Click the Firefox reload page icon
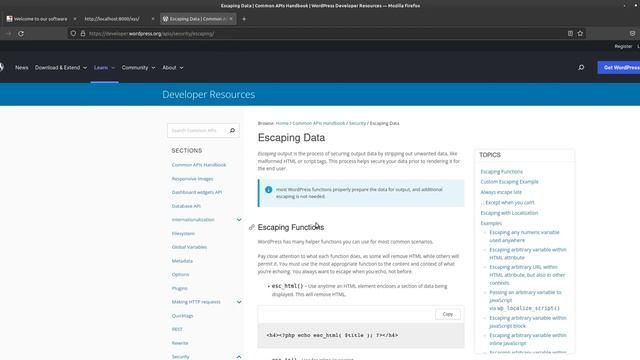640x360 pixels. 21,33
